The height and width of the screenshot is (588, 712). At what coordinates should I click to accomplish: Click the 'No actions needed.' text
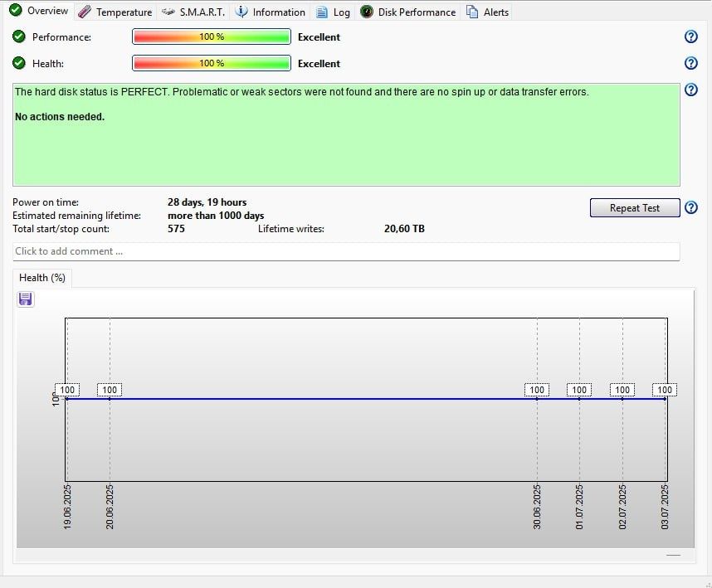60,117
